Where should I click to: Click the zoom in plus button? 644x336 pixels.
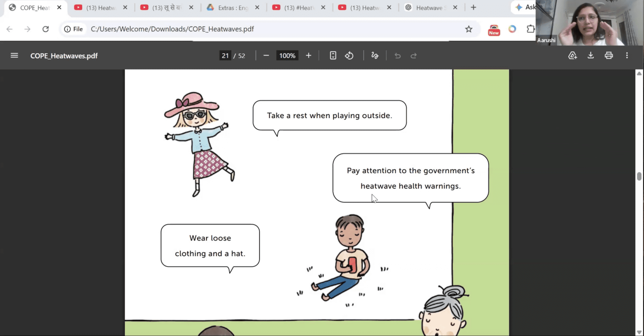coord(308,56)
